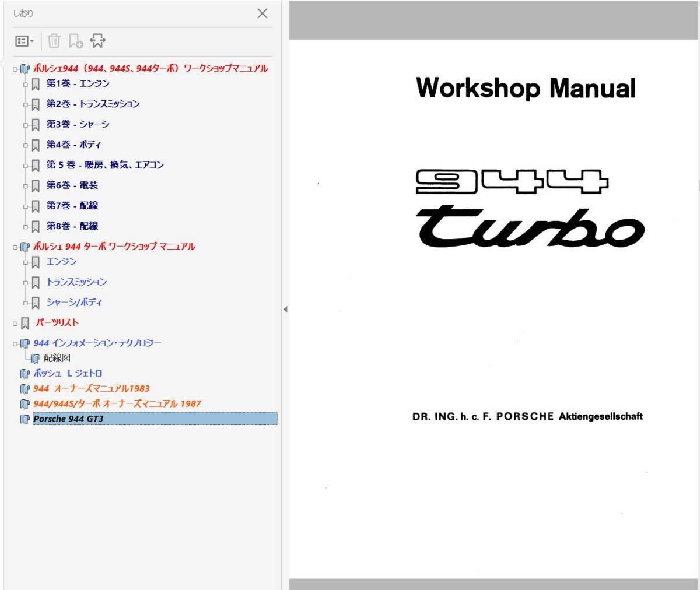Click the bookmark icon beside 944 インフォメーション･テクノロジー
Viewport: 700px width, 590px height.
point(24,343)
